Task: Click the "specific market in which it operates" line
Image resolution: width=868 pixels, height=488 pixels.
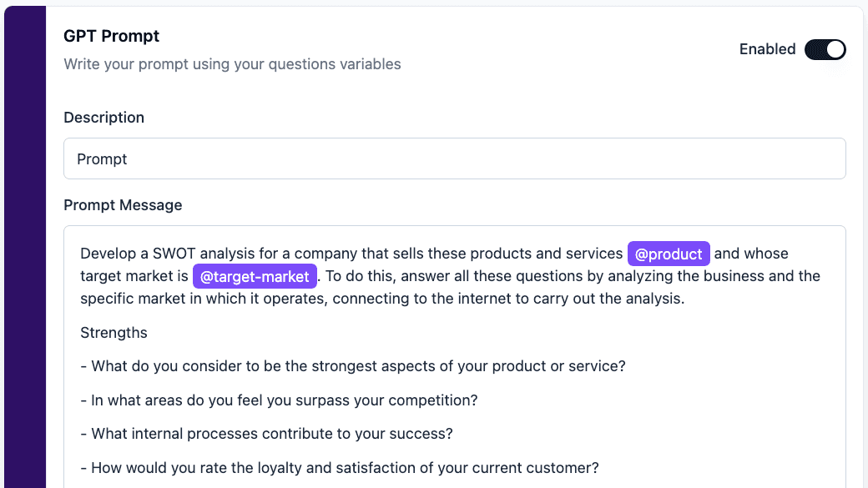Action: [382, 299]
